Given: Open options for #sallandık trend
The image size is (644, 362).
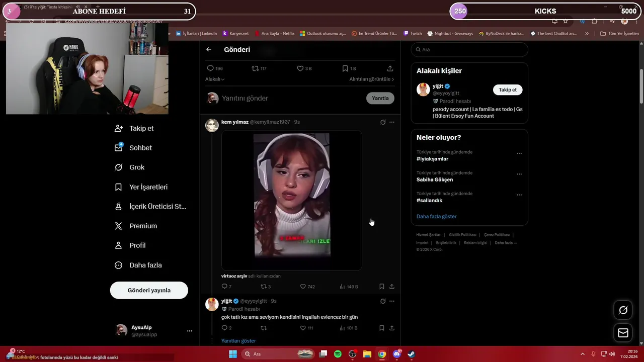Looking at the screenshot, I should point(519,195).
